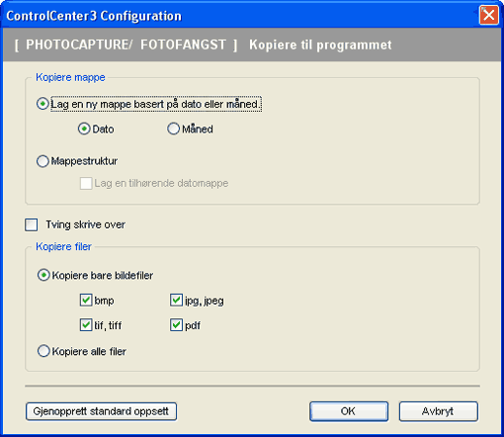Image resolution: width=504 pixels, height=437 pixels.
Task: Close the ControlCenter3 Configuration window
Action: 488,15
